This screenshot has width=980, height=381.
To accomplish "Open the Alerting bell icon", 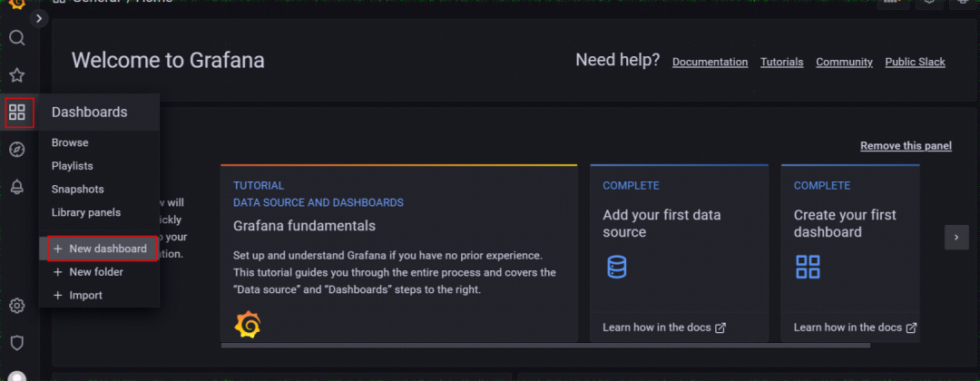I will [17, 186].
